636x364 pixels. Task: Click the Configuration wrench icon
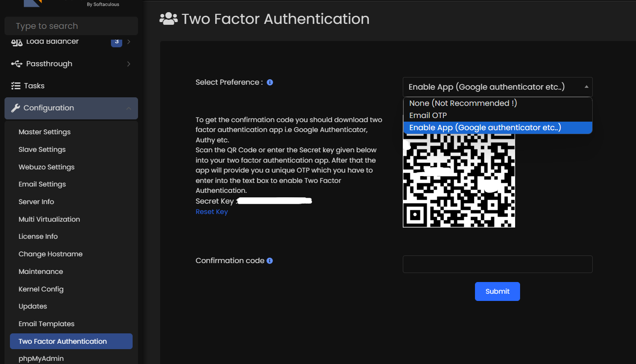15,108
